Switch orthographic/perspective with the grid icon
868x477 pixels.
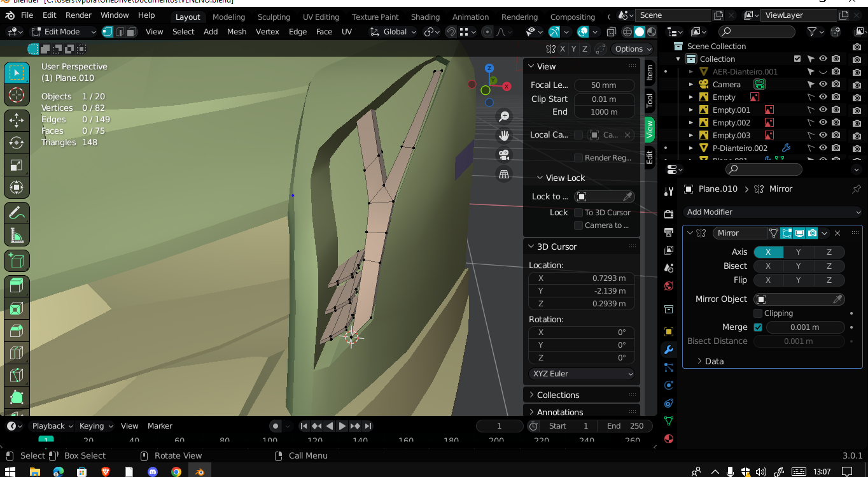[x=504, y=174]
